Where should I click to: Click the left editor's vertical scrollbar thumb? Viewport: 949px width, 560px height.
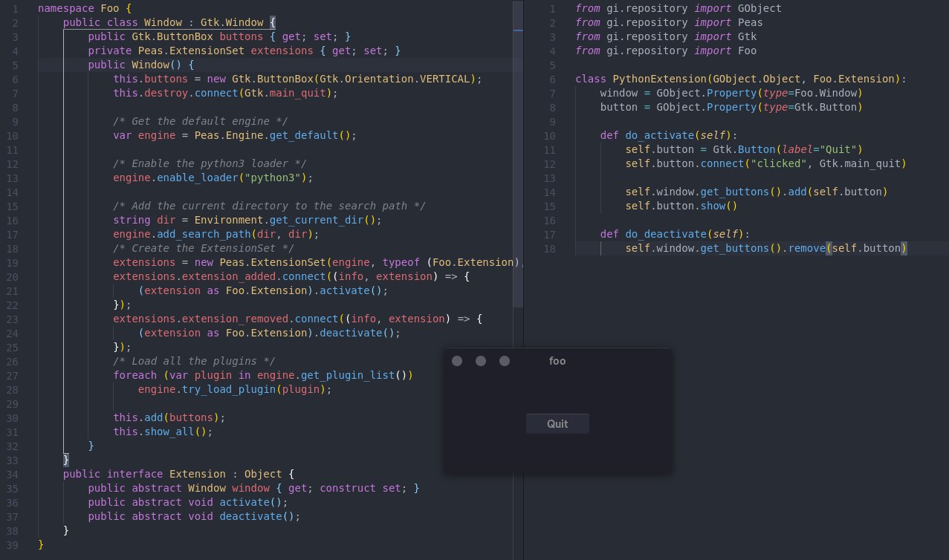pyautogui.click(x=518, y=154)
